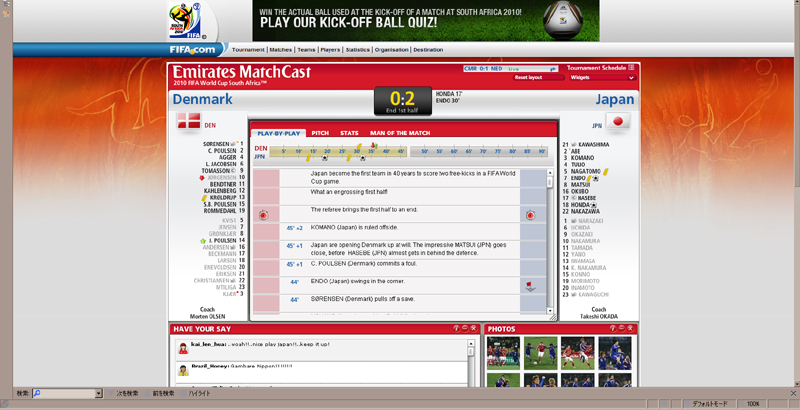Switch to the STATS tab
Image resolution: width=800 pixels, height=410 pixels.
pyautogui.click(x=349, y=133)
